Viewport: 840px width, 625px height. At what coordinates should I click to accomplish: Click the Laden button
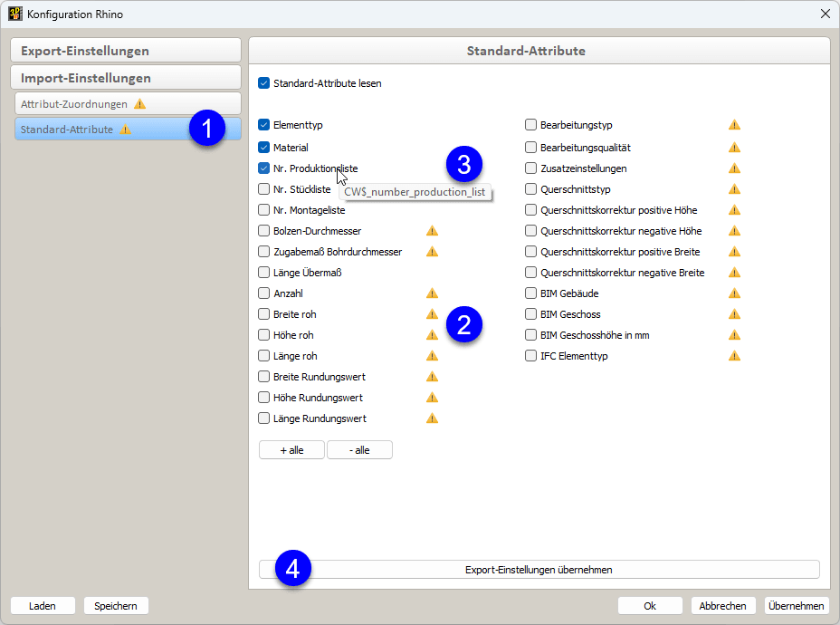[43, 606]
